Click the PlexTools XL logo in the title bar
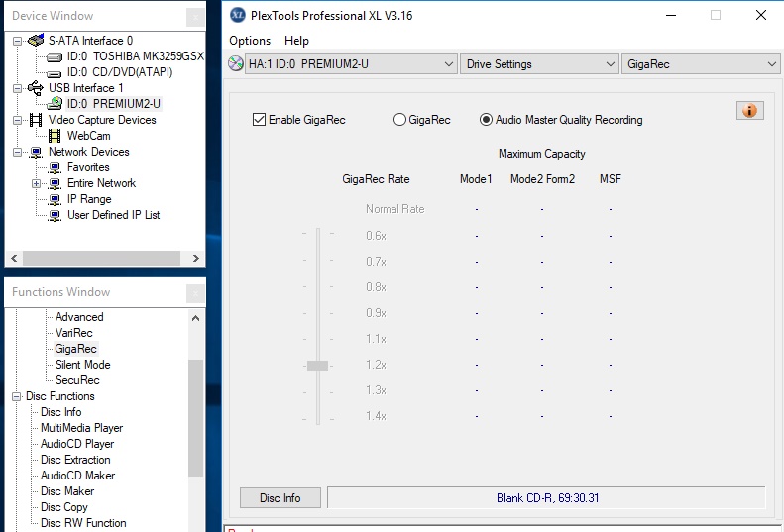The height and width of the screenshot is (532, 784). [238, 15]
